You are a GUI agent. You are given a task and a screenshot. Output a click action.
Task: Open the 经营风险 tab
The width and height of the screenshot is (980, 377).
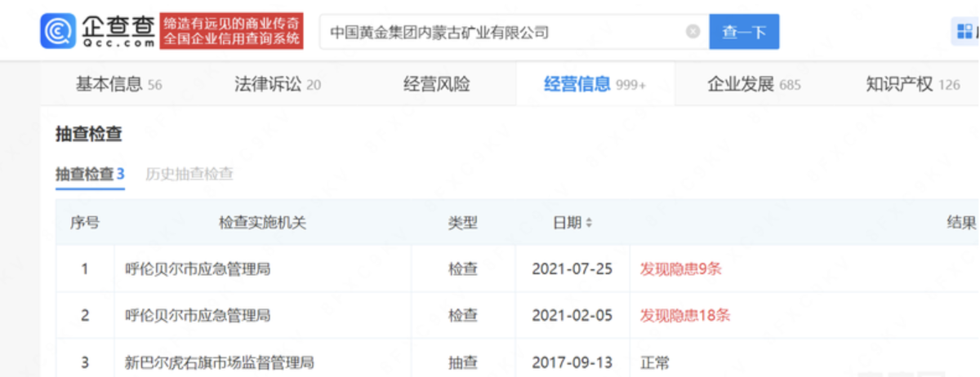tap(437, 84)
